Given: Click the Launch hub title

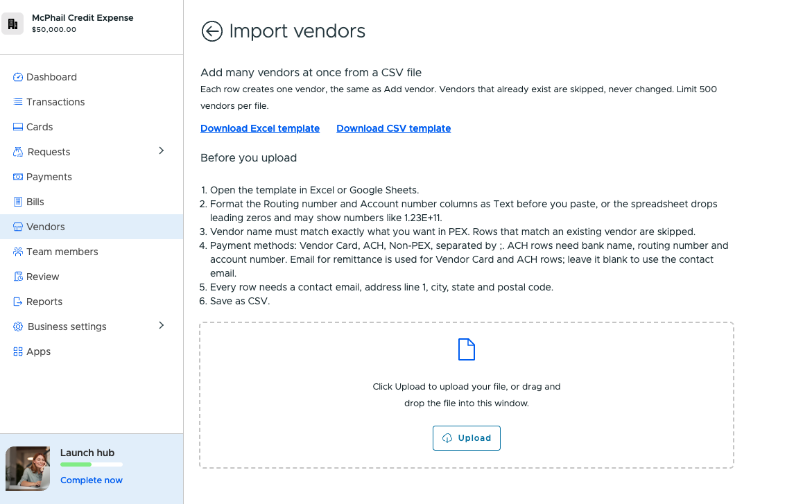Looking at the screenshot, I should pyautogui.click(x=87, y=453).
